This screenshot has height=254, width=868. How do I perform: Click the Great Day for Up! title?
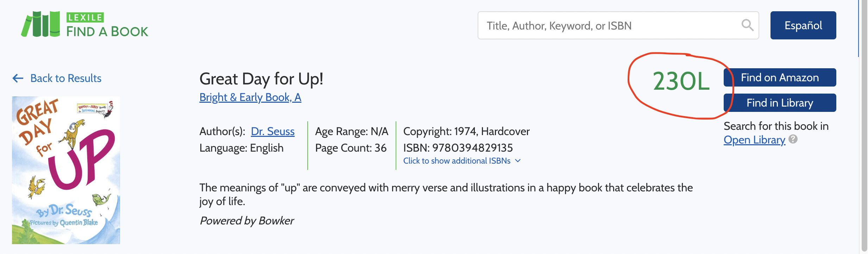click(x=261, y=79)
